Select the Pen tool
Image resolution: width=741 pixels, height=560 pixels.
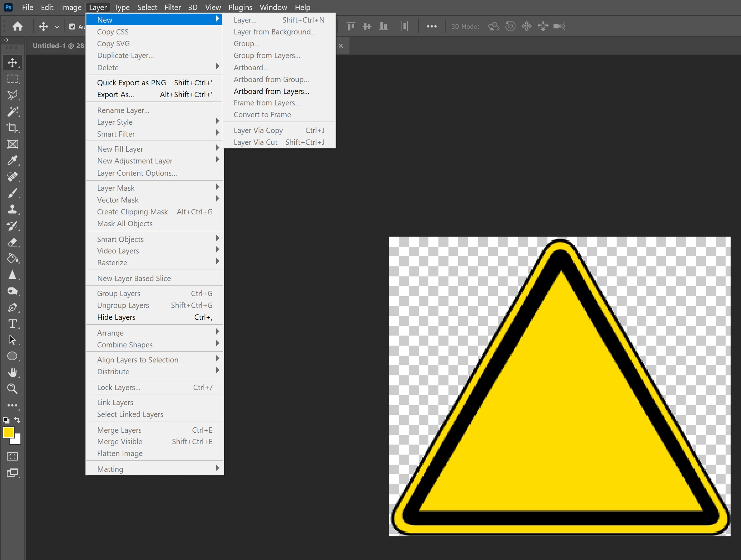(13, 308)
